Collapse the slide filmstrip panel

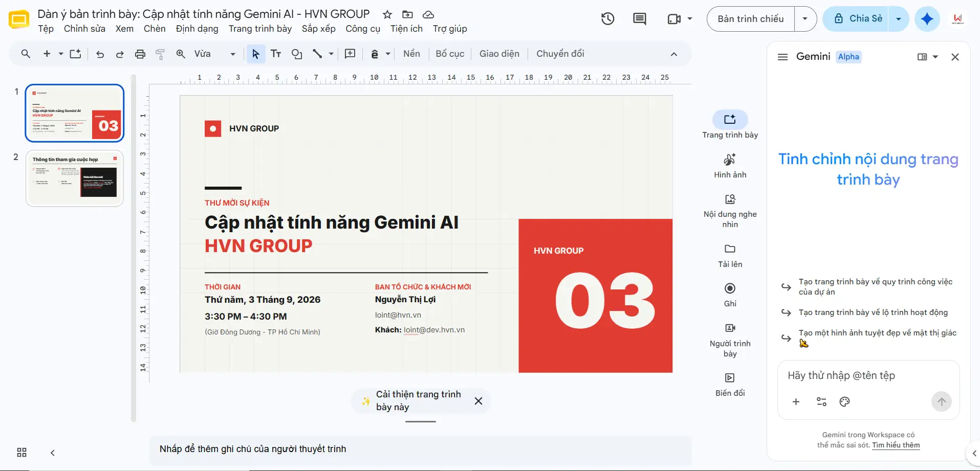point(52,453)
